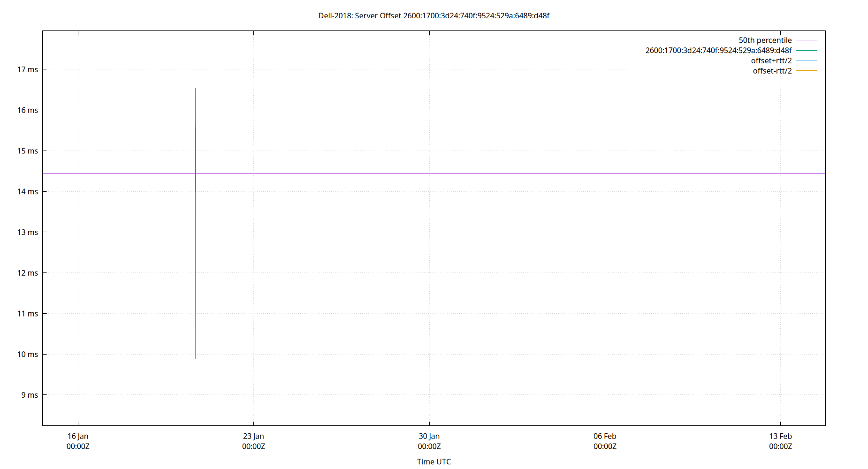Click the Time UTC axis label
The height and width of the screenshot is (469, 868).
coord(434,461)
